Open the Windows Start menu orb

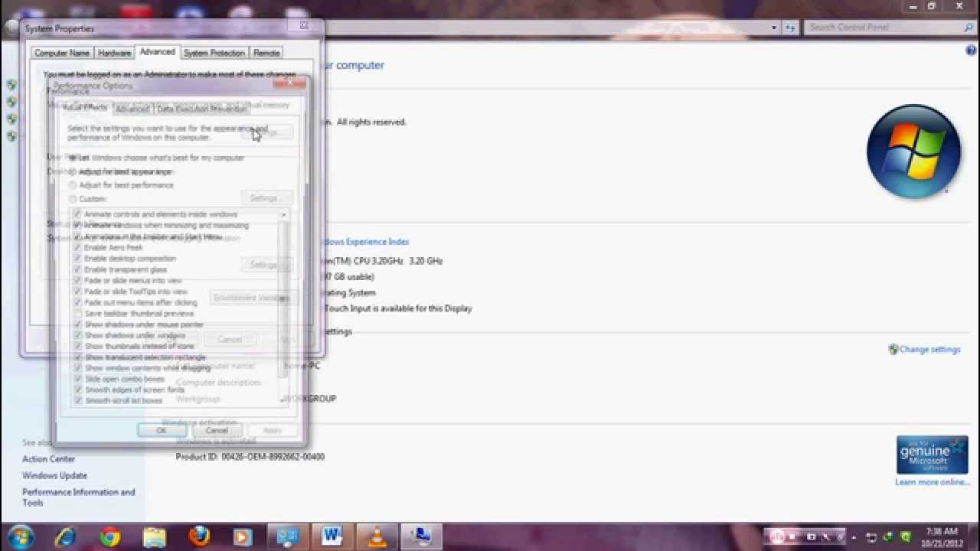[x=21, y=536]
